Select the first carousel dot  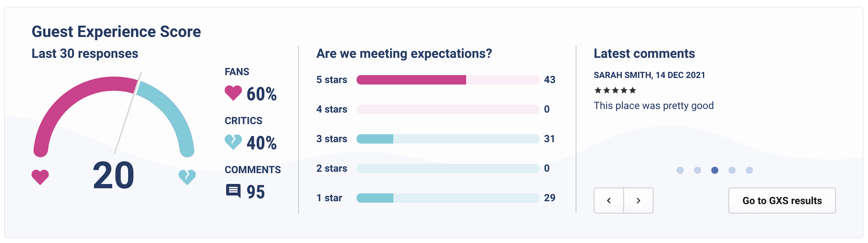(680, 170)
